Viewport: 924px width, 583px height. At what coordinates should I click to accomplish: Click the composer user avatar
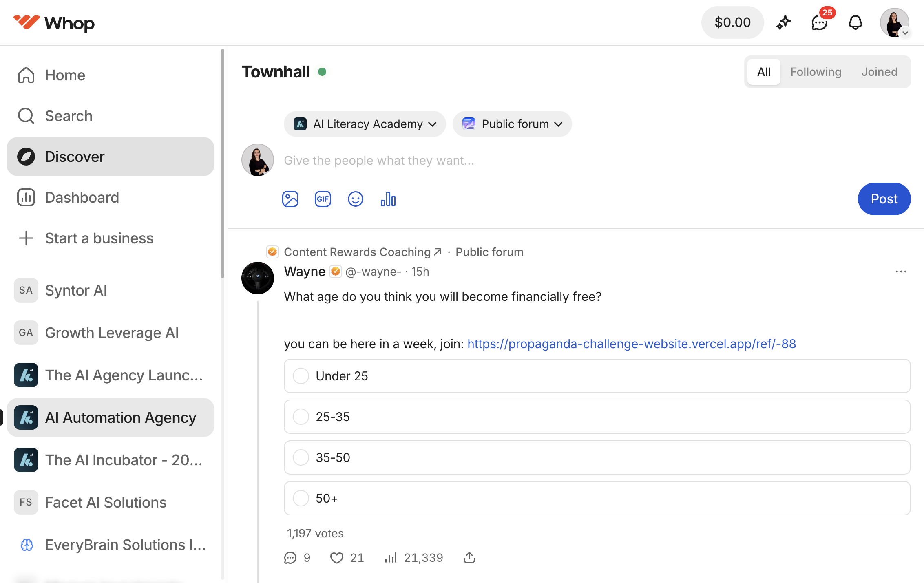point(258,160)
